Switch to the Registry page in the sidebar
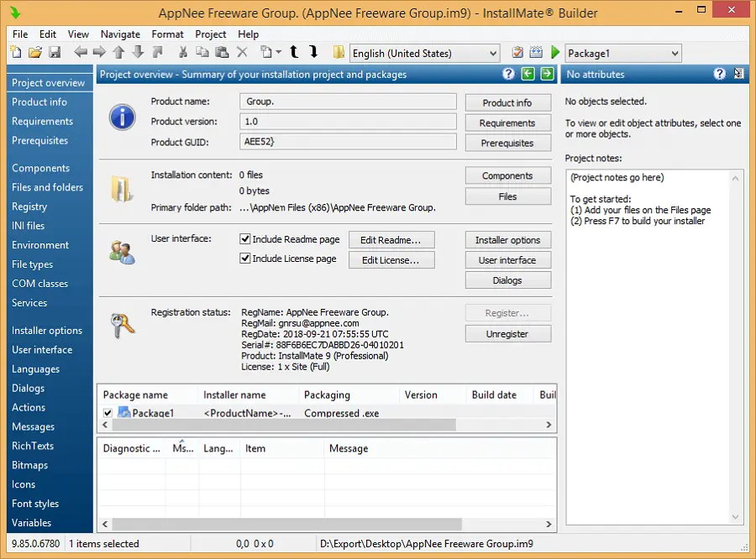 [29, 206]
